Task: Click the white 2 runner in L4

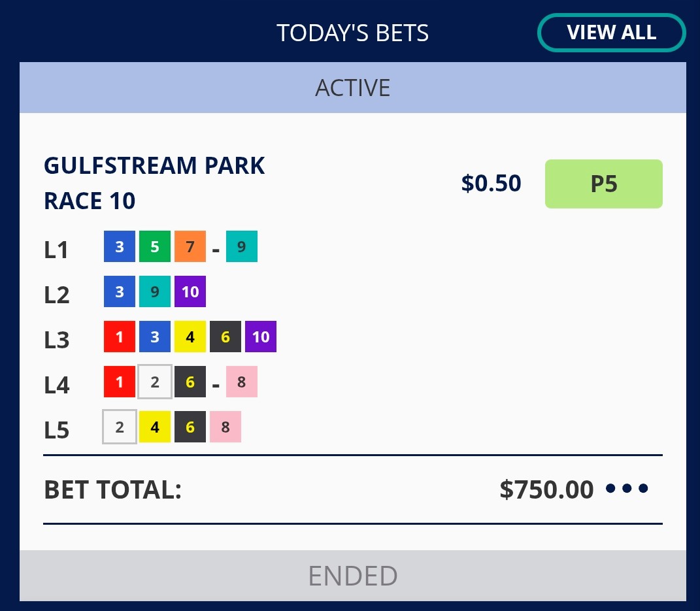Action: (x=155, y=382)
